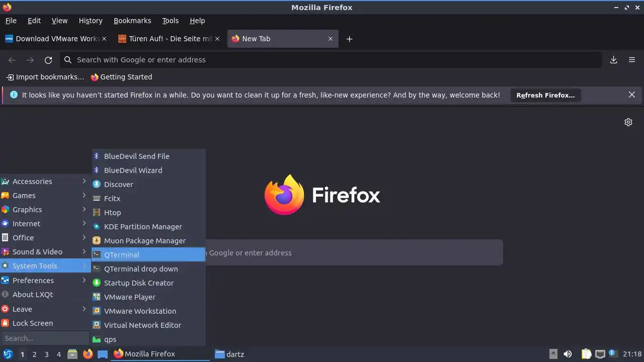
Task: Expand the Office submenu
Action: [x=45, y=238]
